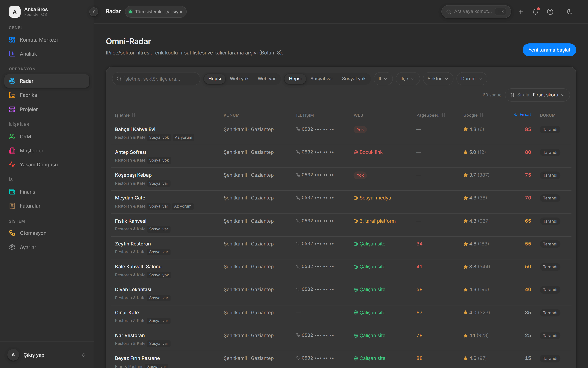This screenshot has height=368, width=588.
Task: Open Bahçeli Kahve Evi business
Action: (135, 129)
